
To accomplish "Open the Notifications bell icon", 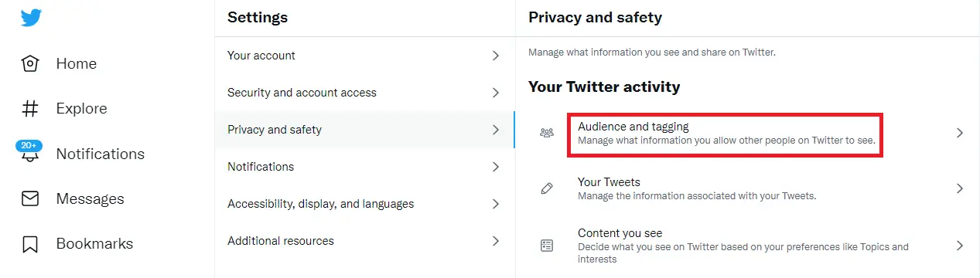I will tap(30, 154).
